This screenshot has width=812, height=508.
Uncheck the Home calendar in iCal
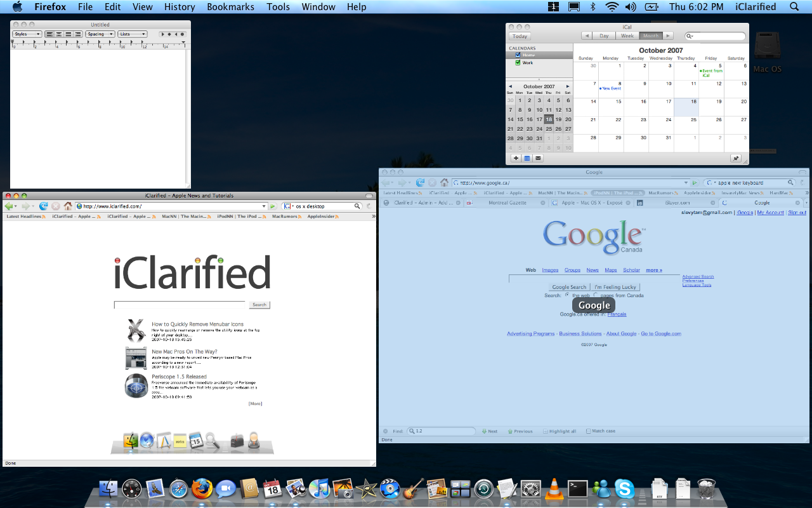coord(518,55)
